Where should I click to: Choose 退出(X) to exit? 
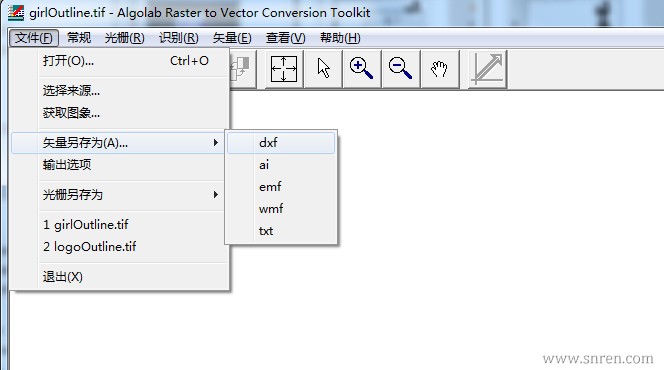click(x=120, y=277)
